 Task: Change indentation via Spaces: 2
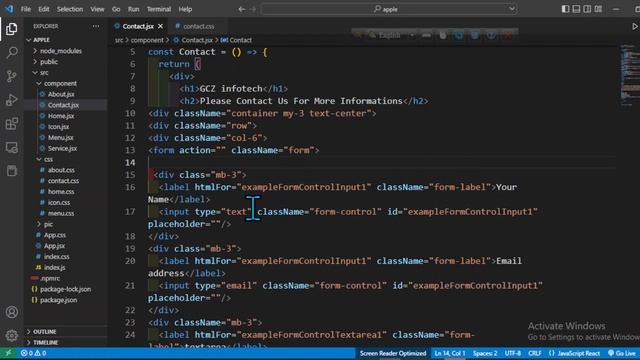pyautogui.click(x=485, y=353)
